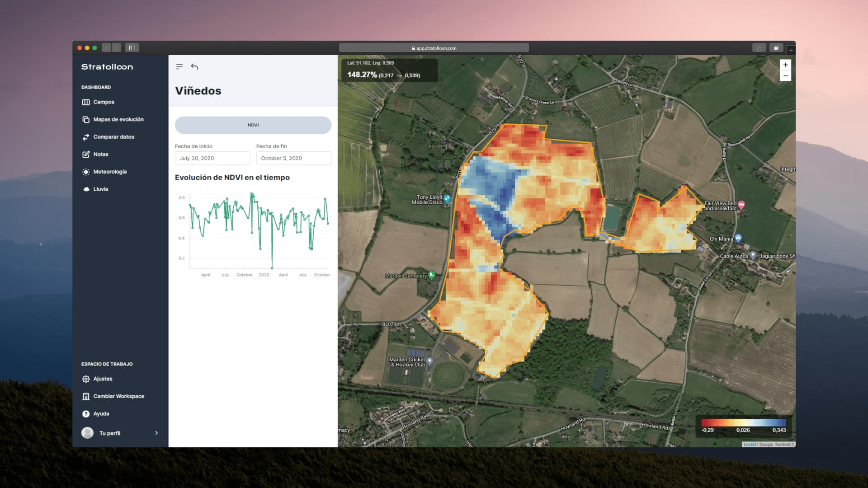Click the list icon next to the back arrow
The image size is (868, 488).
(179, 66)
